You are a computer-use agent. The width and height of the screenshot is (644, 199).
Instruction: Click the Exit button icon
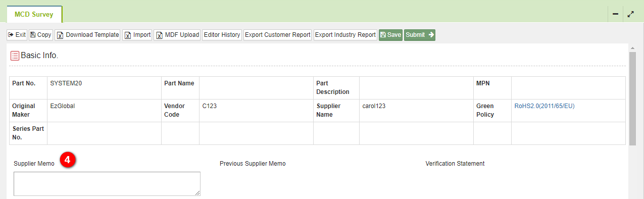coord(10,35)
